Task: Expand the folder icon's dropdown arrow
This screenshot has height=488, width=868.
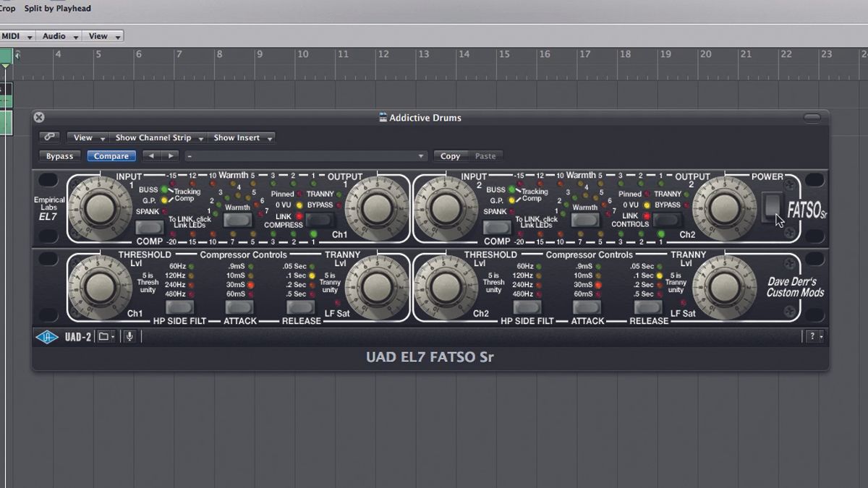Action: 113,337
